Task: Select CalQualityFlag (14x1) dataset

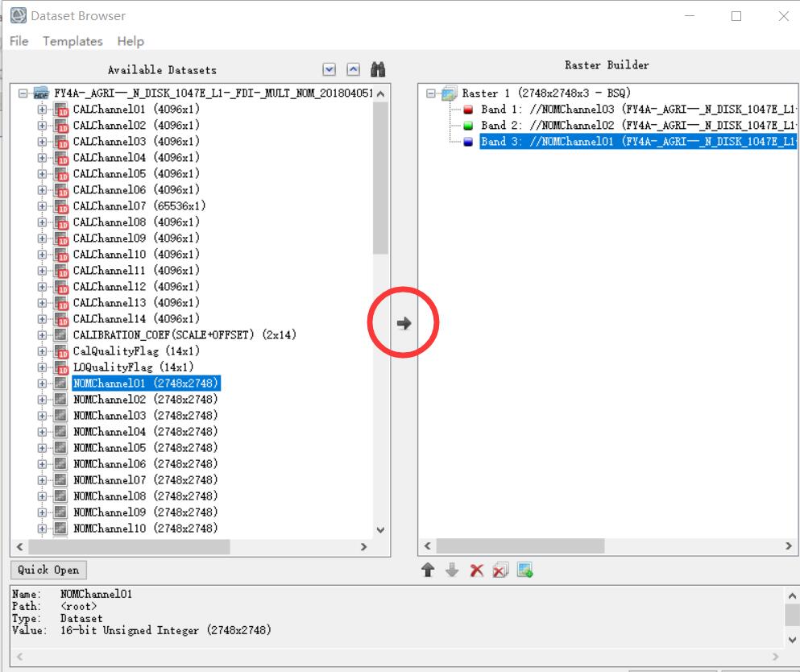Action: tap(136, 351)
